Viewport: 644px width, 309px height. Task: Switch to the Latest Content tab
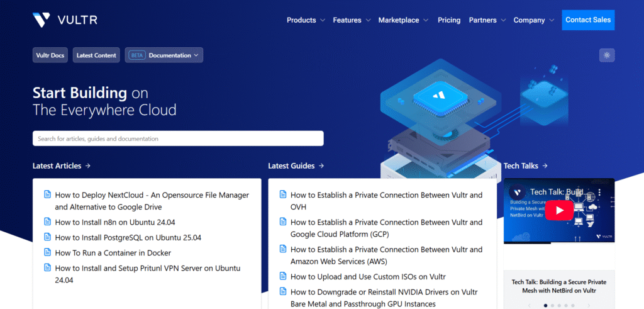pos(96,55)
